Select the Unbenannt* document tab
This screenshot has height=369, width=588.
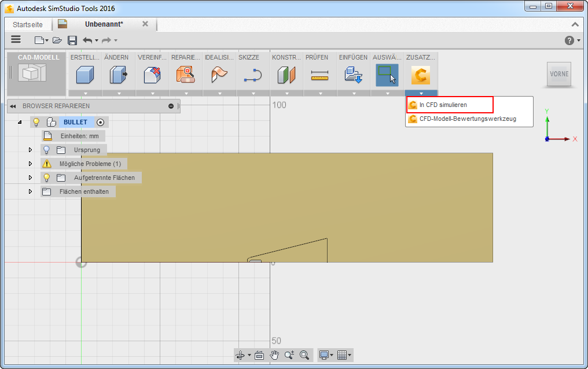click(x=104, y=24)
